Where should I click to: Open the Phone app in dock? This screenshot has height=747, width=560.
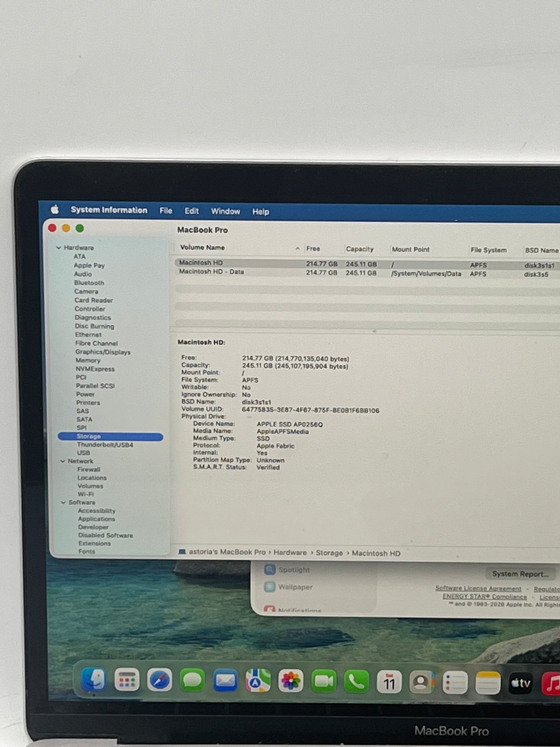point(357,682)
